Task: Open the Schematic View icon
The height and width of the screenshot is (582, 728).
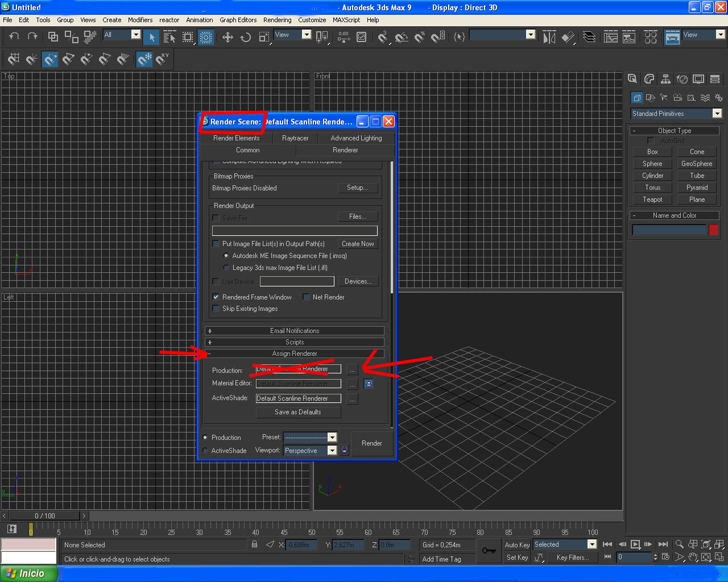Action: (x=629, y=37)
